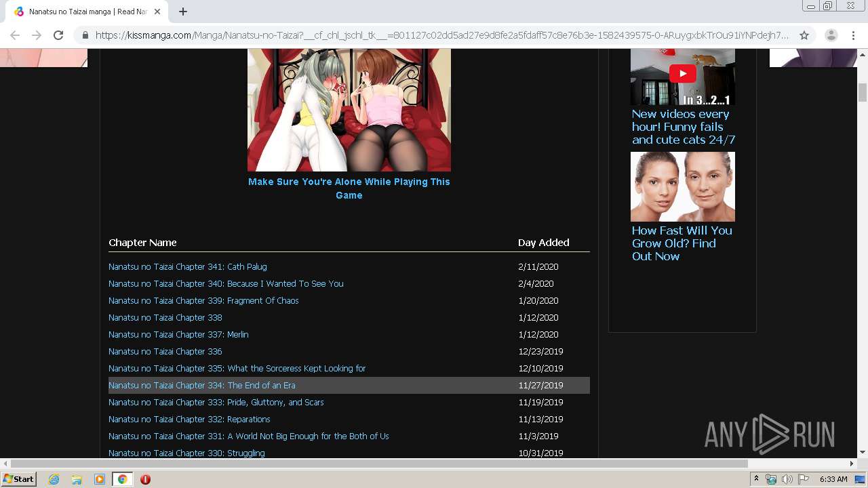The width and height of the screenshot is (868, 488).
Task: Open Chapter 331: A World Not Big Enough
Action: click(249, 436)
